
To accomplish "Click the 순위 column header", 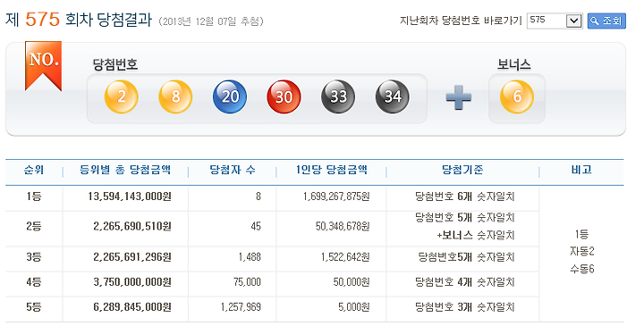I will point(34,170).
